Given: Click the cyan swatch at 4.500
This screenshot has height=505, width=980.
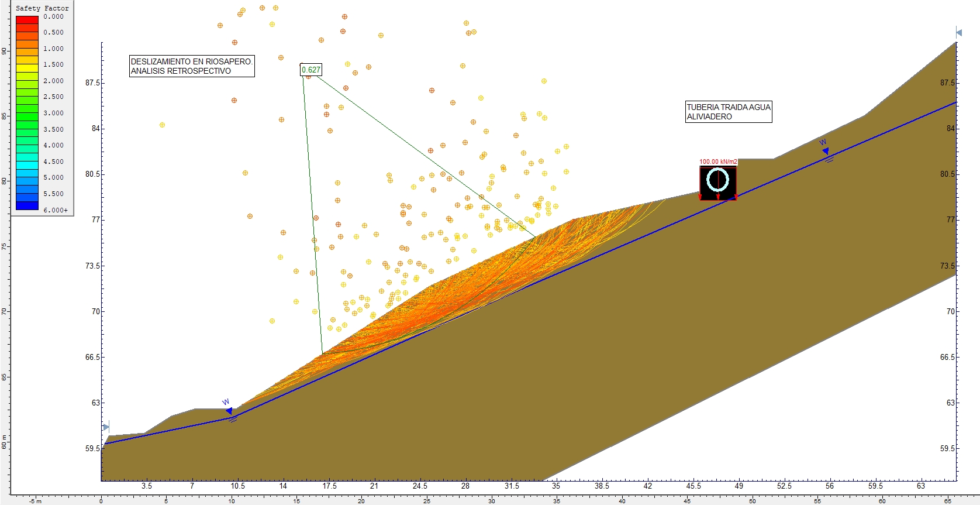Looking at the screenshot, I should (x=27, y=162).
